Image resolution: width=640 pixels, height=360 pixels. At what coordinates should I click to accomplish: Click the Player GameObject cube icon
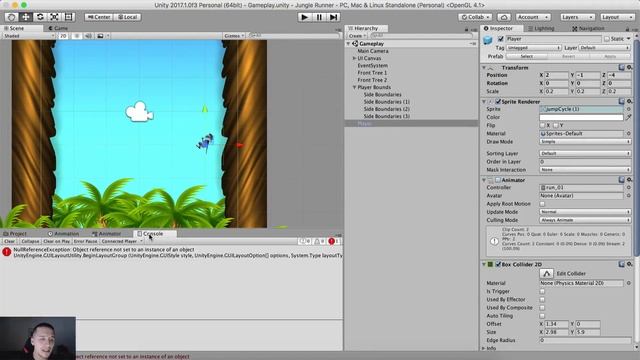(488, 40)
